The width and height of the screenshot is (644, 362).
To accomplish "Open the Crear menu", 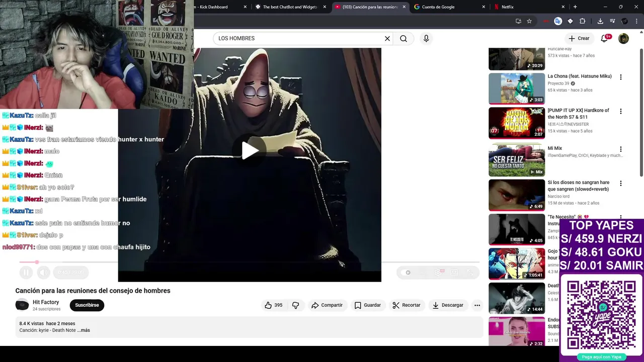I will tap(579, 39).
